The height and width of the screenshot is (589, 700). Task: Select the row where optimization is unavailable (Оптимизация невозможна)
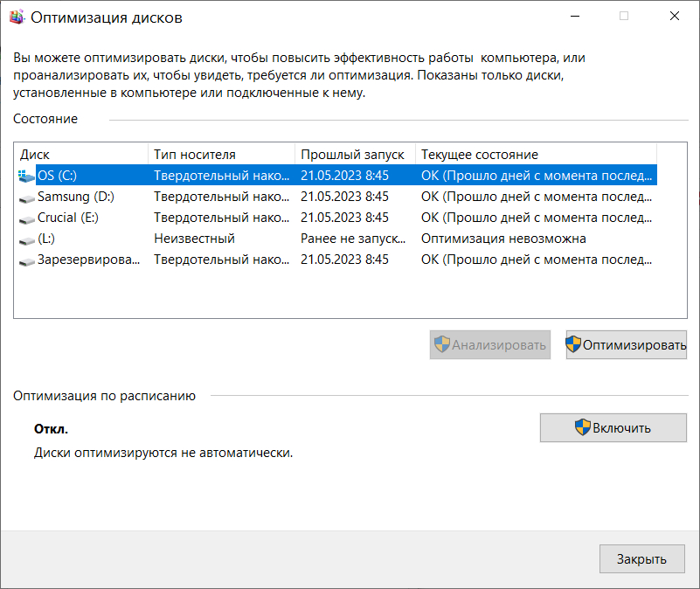[x=503, y=239]
